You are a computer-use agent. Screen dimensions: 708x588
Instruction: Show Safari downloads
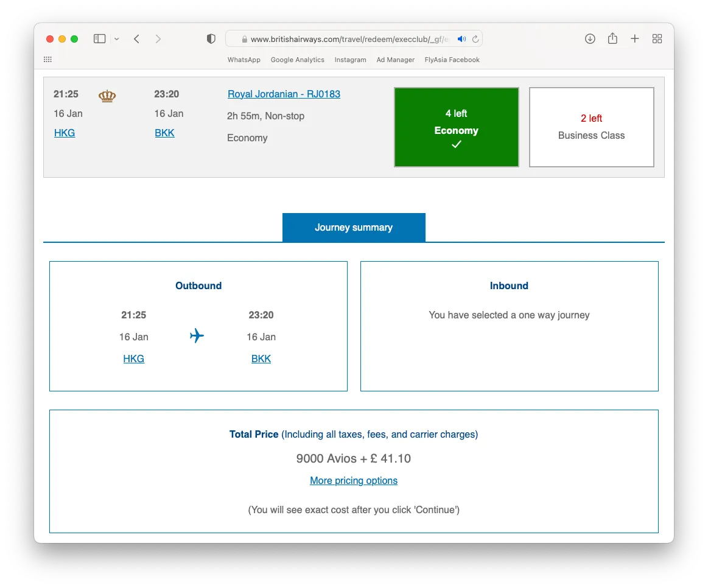[x=590, y=39]
